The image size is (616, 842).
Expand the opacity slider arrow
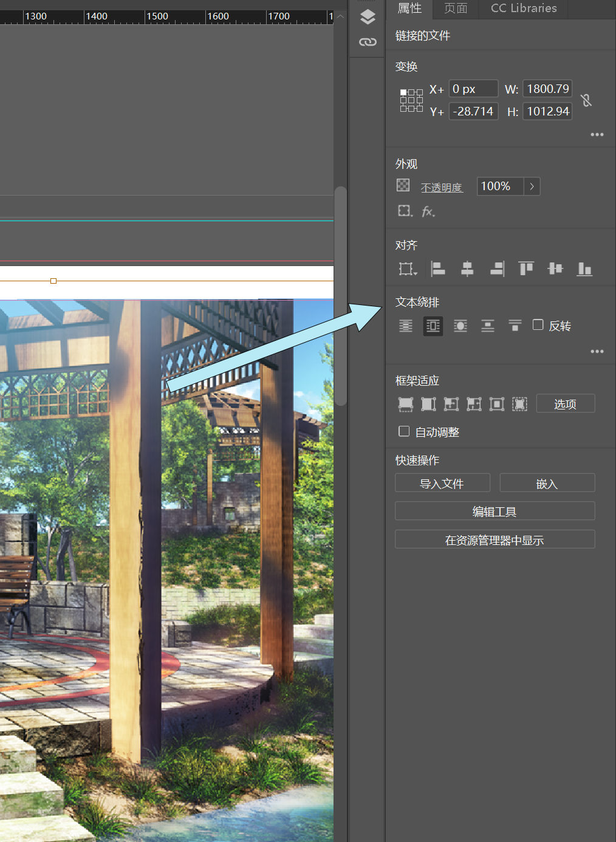[x=532, y=187]
